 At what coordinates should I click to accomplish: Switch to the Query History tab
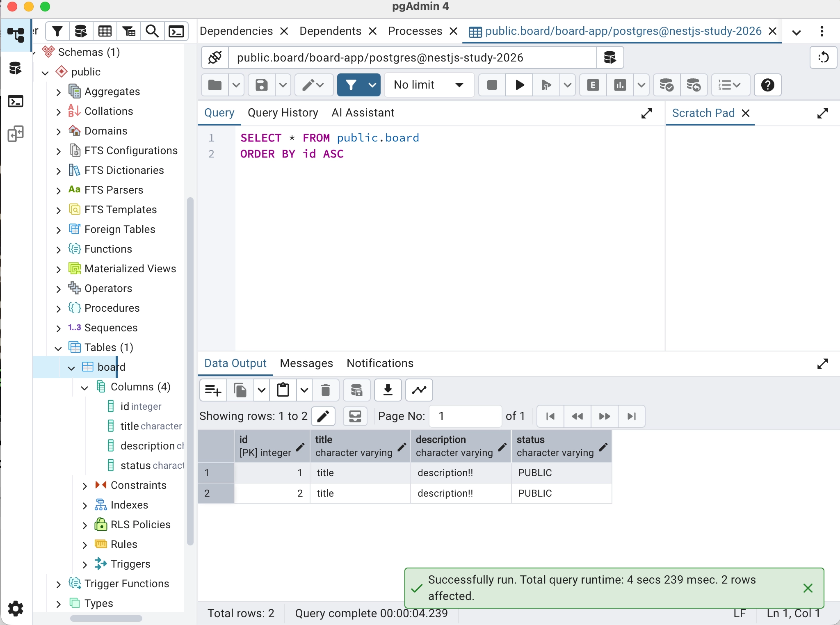point(283,113)
